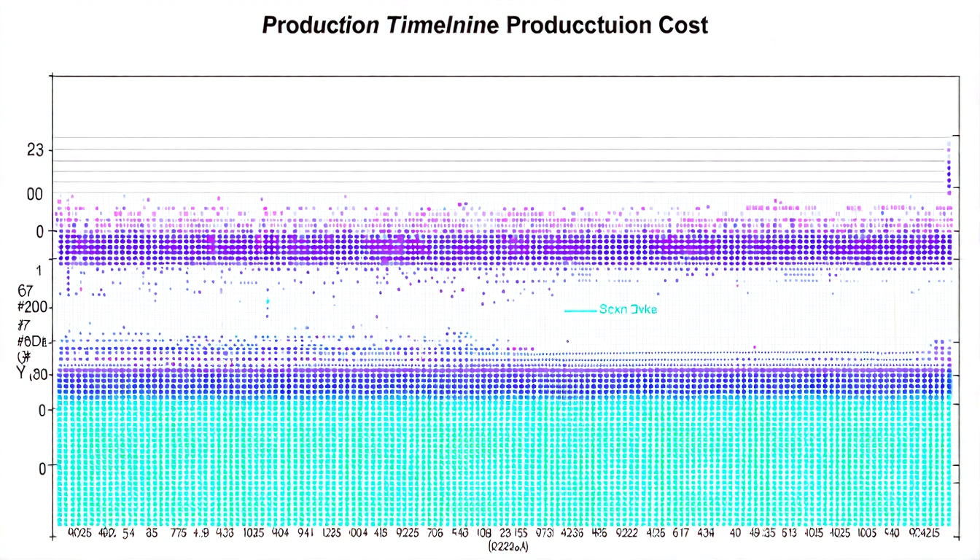
Task: Select the "706" x-axis tick label
Action: [434, 533]
